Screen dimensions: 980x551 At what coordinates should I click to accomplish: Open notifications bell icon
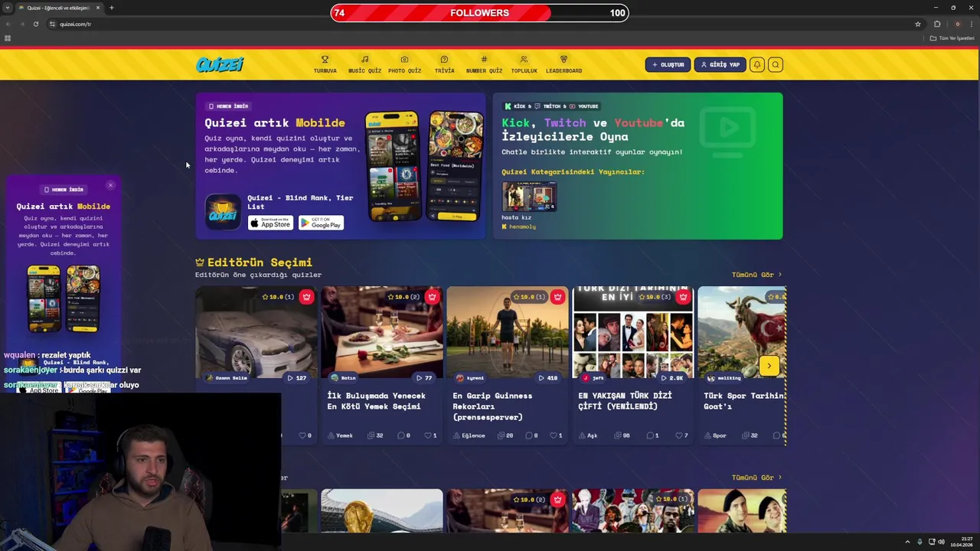pos(756,64)
